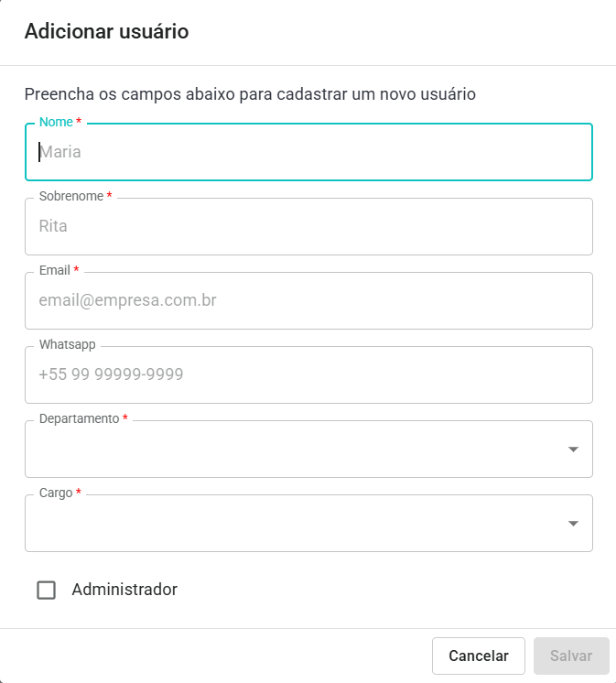The image size is (616, 683).
Task: Tick the Administrador checkbox
Action: pyautogui.click(x=47, y=590)
